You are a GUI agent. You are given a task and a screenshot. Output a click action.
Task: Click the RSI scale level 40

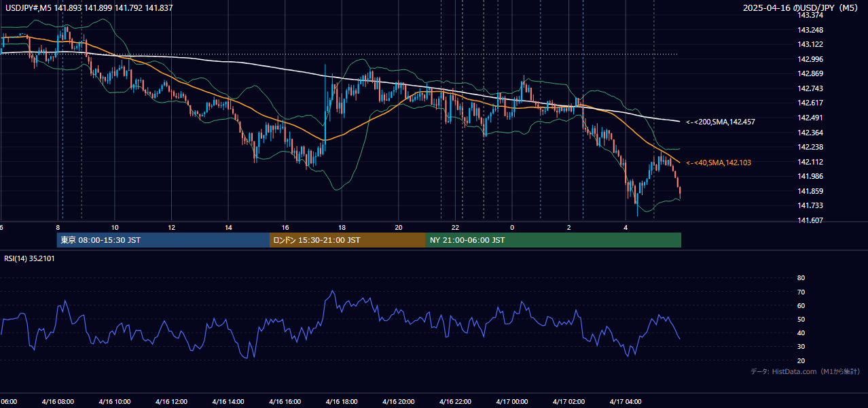click(801, 333)
